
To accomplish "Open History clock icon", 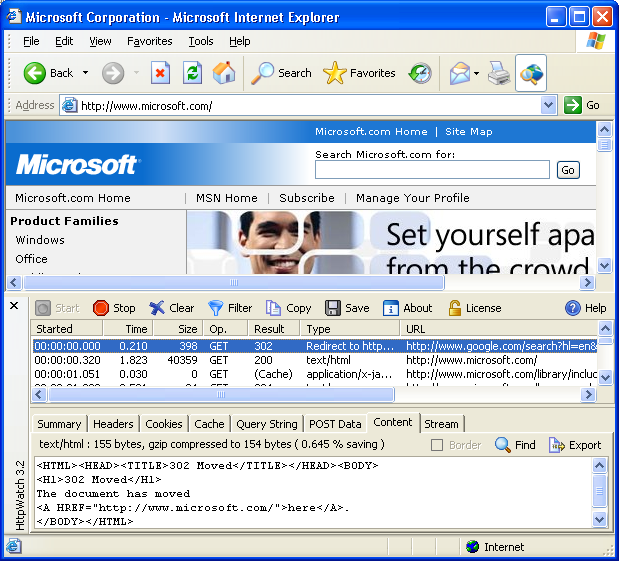I will point(420,73).
